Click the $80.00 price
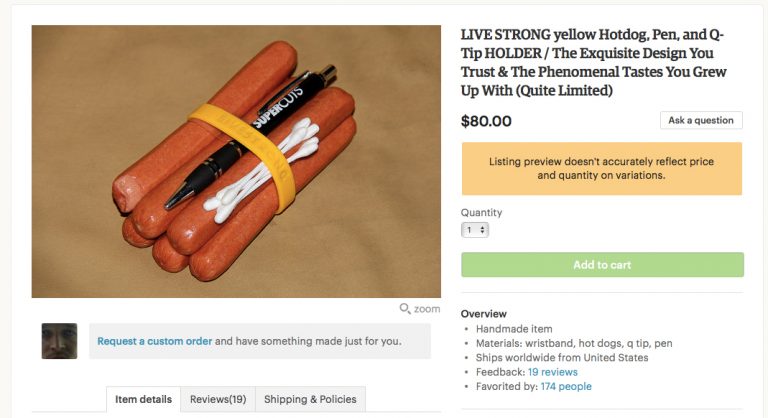 click(x=486, y=122)
